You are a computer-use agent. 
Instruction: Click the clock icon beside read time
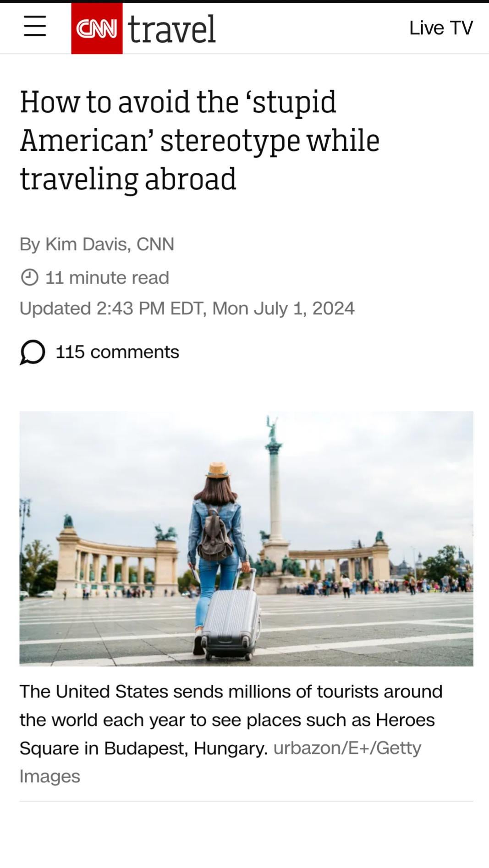pos(30,277)
